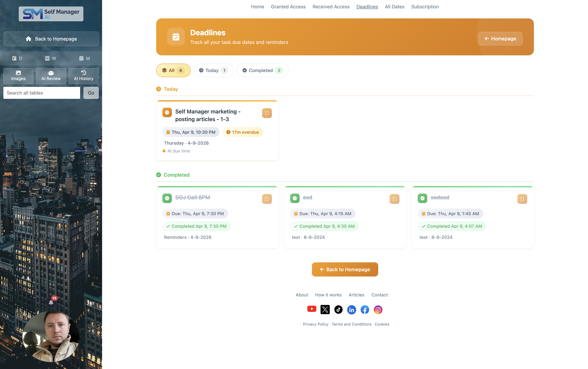Expand the sadasd task card
Viewport: 588px width, 369px height.
pos(522,199)
